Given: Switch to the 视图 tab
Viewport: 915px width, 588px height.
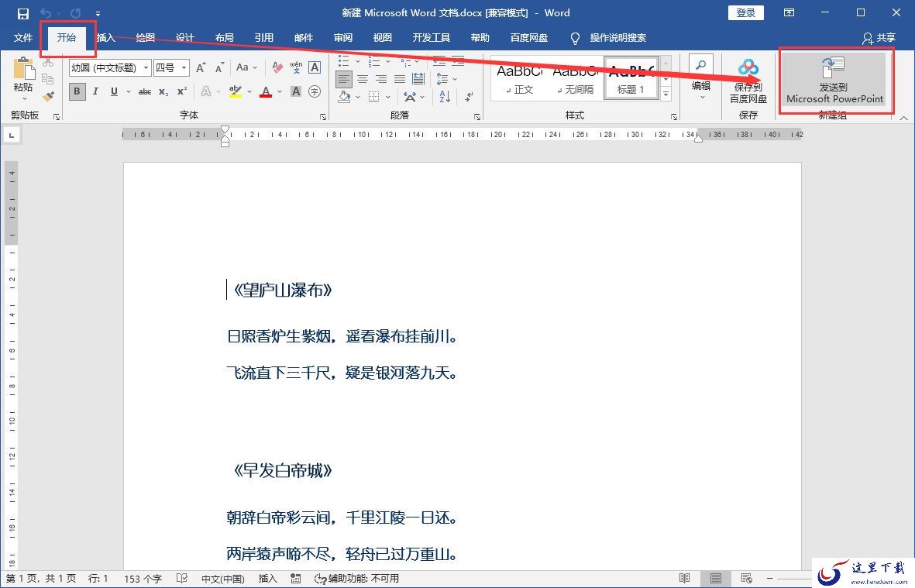Looking at the screenshot, I should pyautogui.click(x=382, y=38).
